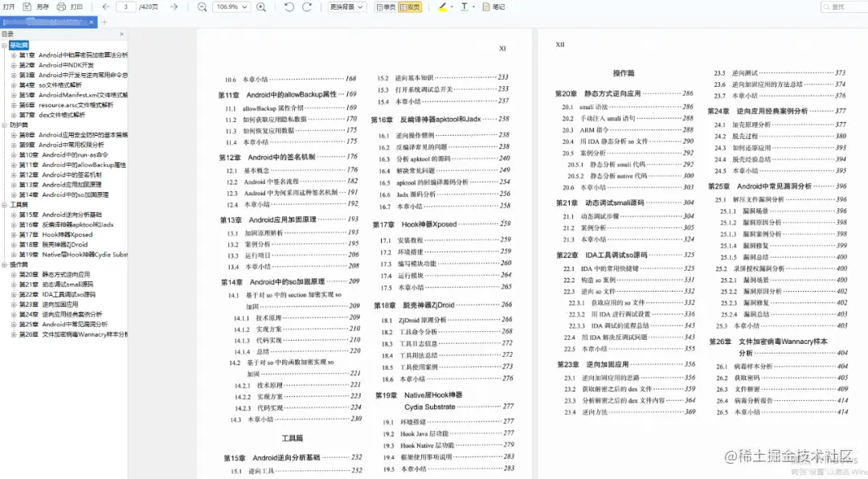Click 第20章 静态方式逆向应用 heading on page

pyautogui.click(x=598, y=93)
